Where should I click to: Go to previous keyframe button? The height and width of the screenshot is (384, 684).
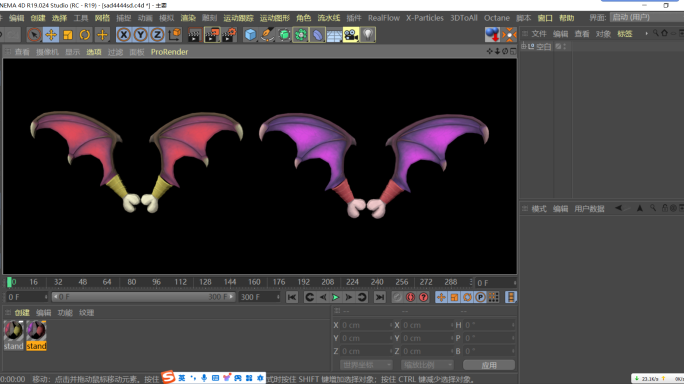(x=310, y=297)
